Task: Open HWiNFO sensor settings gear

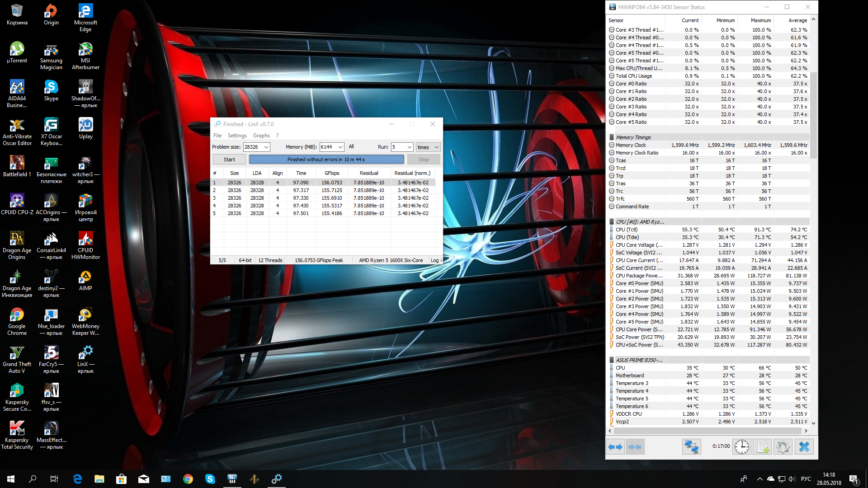Action: pyautogui.click(x=783, y=447)
